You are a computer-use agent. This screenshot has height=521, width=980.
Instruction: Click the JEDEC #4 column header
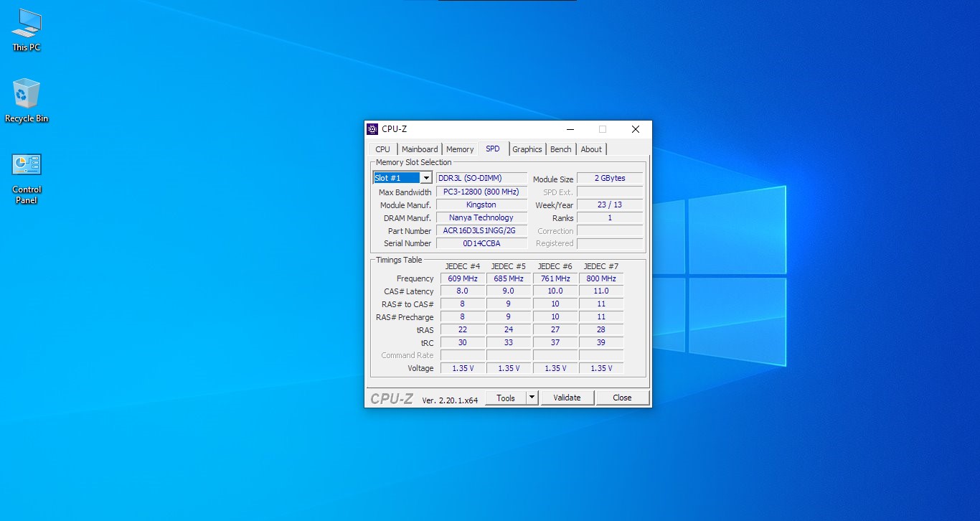click(x=463, y=266)
